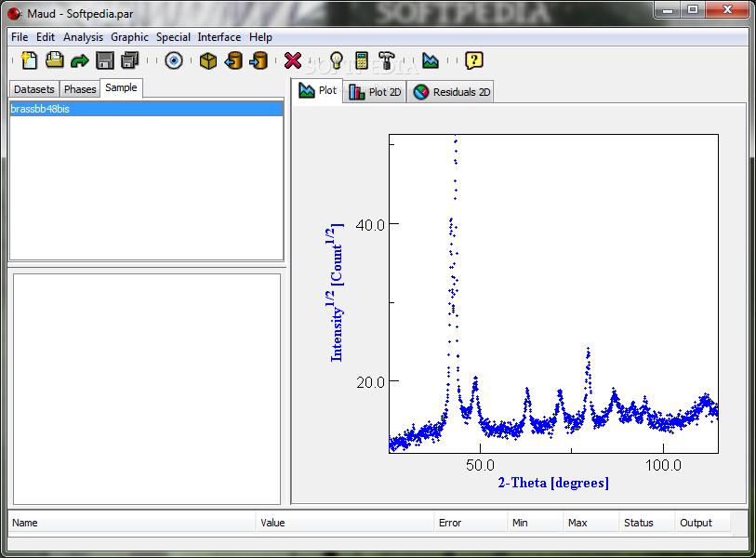Click the calculator compute spectra icon
756x558 pixels.
pos(361,60)
